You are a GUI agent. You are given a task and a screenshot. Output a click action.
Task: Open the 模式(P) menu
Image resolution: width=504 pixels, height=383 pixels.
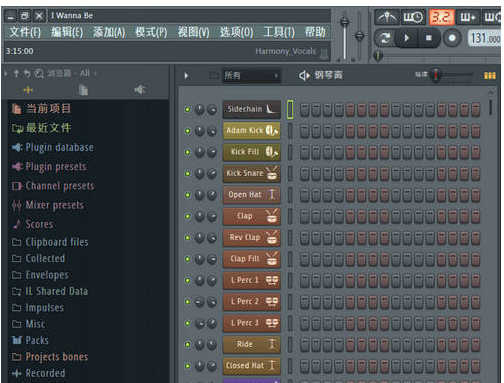coord(151,32)
